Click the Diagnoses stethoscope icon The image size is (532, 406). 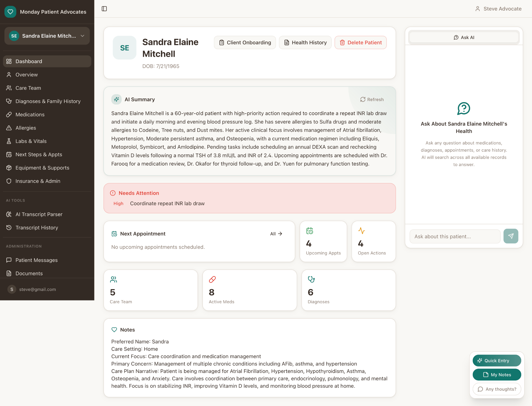pos(311,279)
